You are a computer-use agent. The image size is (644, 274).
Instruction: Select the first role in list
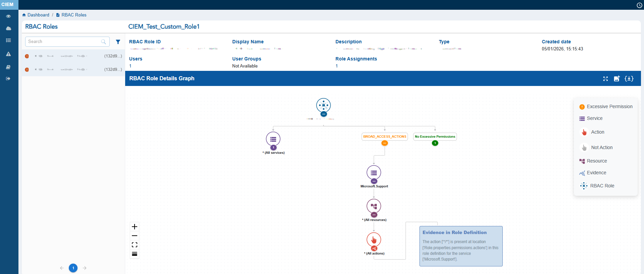[73, 56]
